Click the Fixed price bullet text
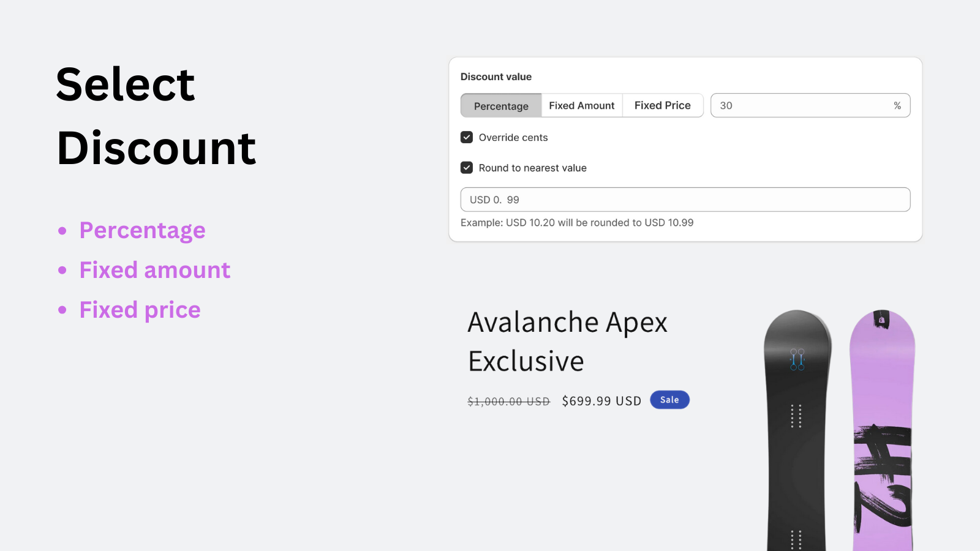This screenshot has height=551, width=980. click(x=140, y=309)
